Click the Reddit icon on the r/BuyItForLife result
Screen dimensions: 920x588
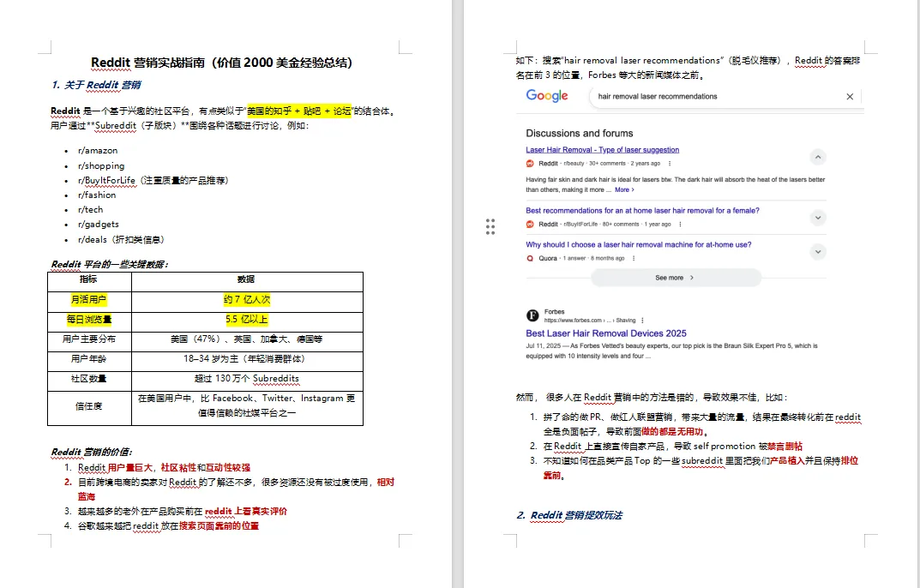click(529, 224)
